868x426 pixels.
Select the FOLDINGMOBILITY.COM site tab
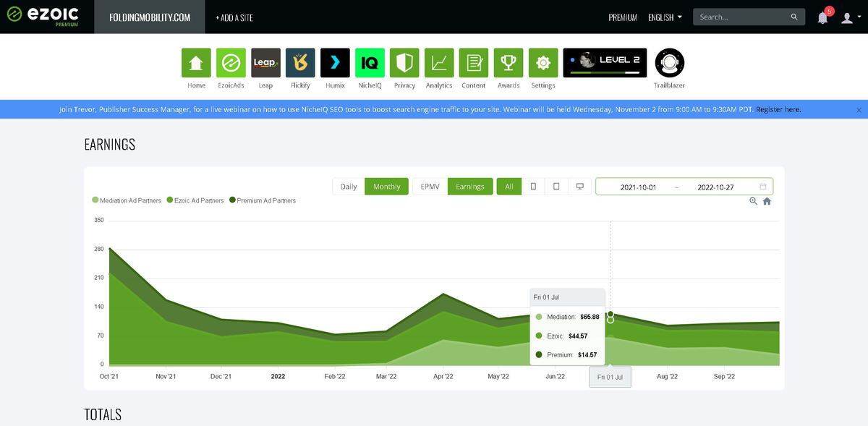tap(150, 17)
